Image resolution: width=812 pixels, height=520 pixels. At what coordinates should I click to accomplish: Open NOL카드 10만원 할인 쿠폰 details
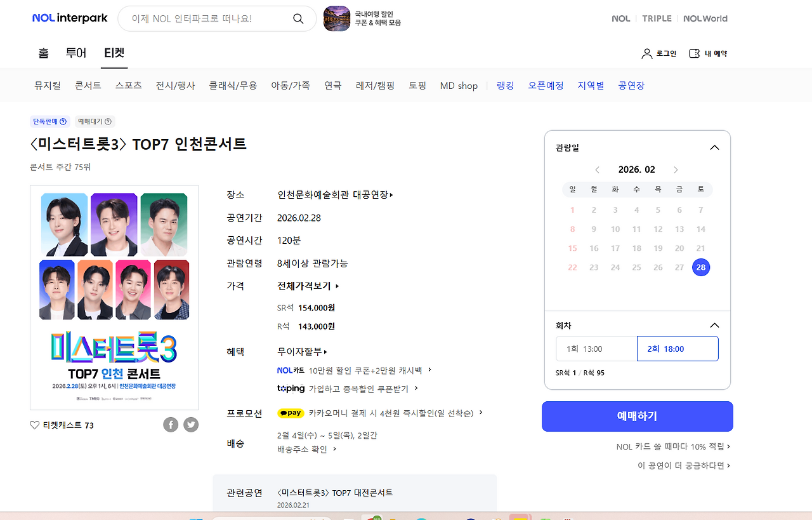(x=370, y=370)
